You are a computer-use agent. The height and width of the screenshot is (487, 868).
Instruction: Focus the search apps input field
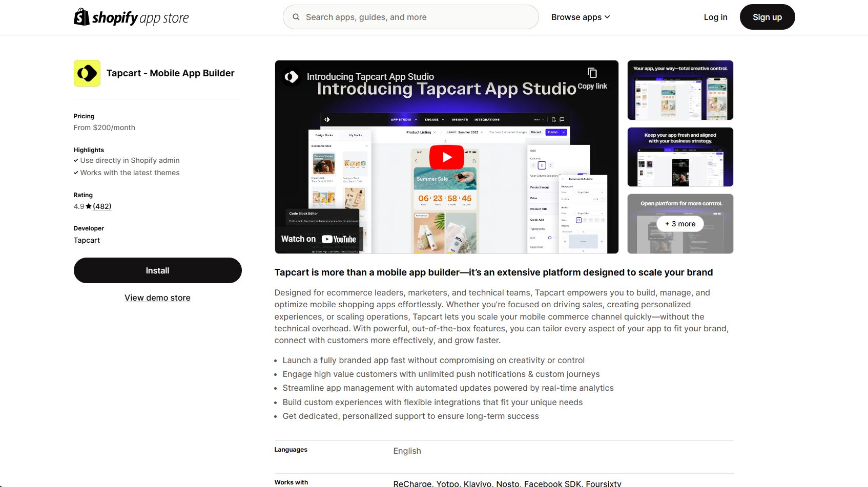[411, 17]
